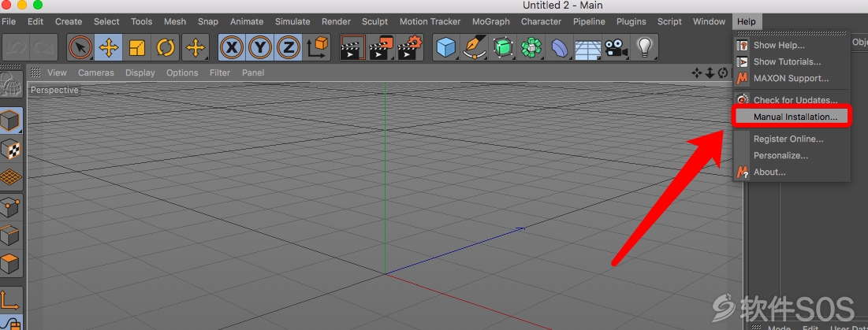Open the viewport Options menu
The image size is (868, 330).
[x=182, y=72]
